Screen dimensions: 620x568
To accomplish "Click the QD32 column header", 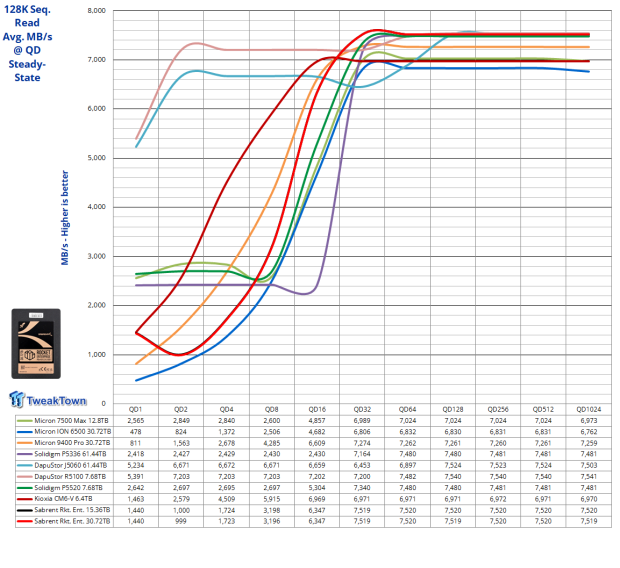I will point(362,409).
